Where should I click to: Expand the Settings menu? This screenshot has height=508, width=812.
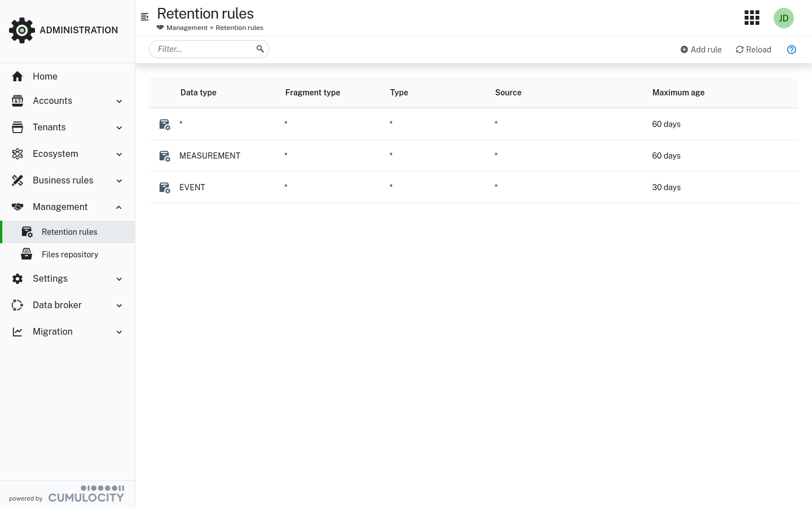pyautogui.click(x=67, y=279)
